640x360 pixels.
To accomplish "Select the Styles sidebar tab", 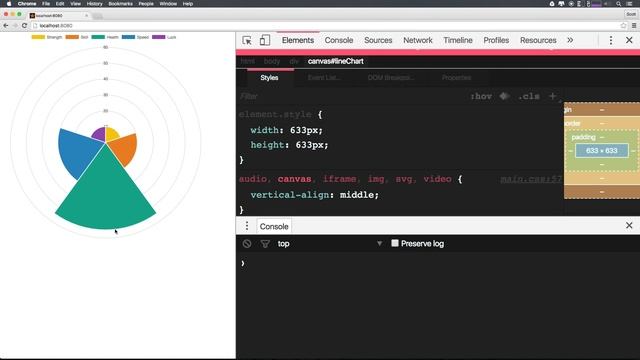I will pyautogui.click(x=269, y=78).
